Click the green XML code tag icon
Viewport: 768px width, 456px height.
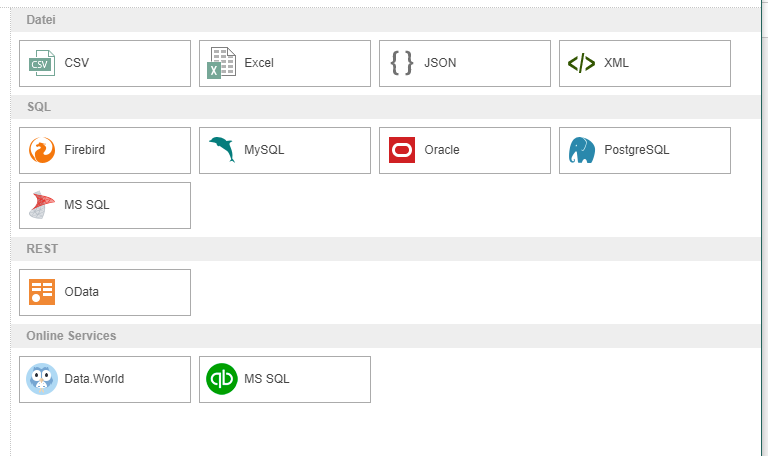[581, 63]
